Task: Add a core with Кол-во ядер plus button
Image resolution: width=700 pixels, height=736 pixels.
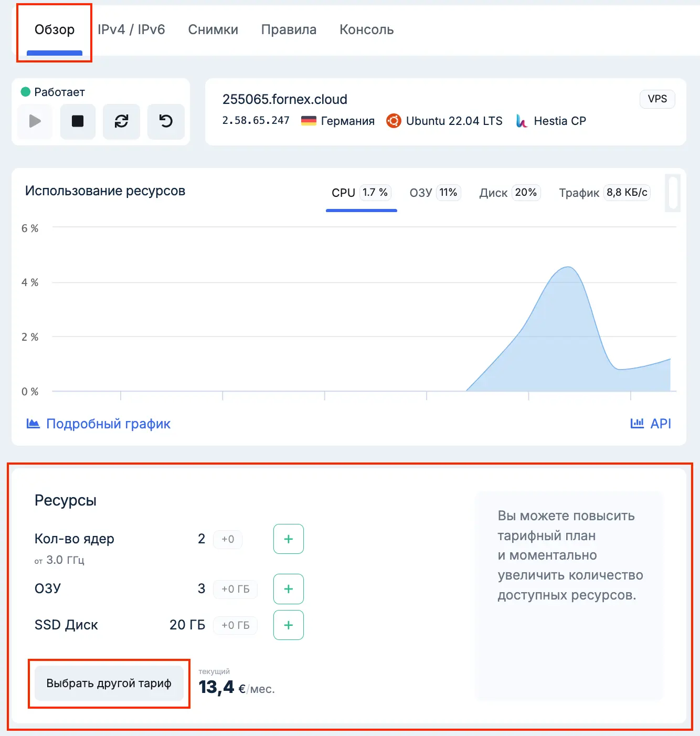Action: [x=289, y=539]
